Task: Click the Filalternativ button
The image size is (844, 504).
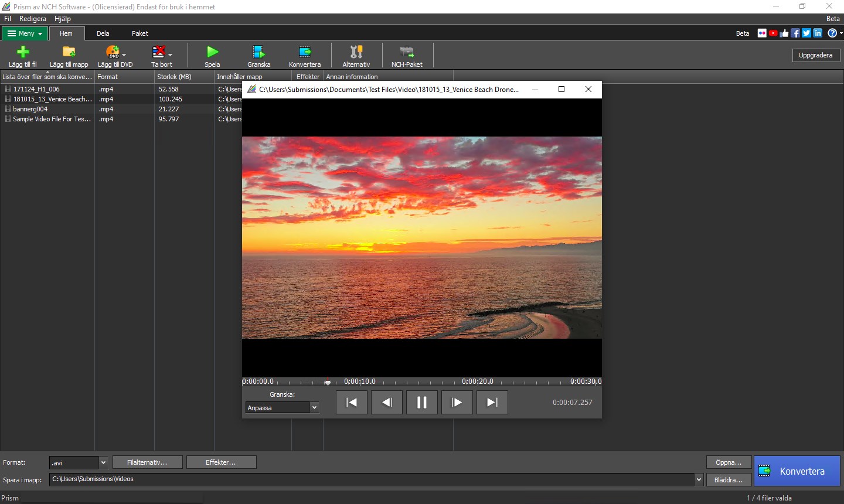Action: pyautogui.click(x=147, y=462)
